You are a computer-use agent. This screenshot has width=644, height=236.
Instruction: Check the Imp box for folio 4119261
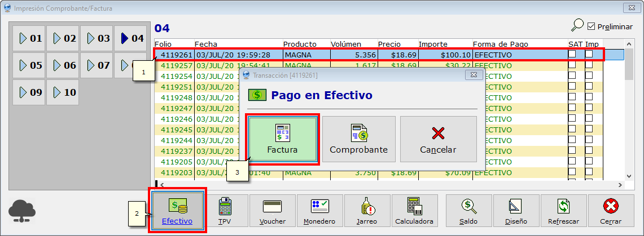click(589, 55)
